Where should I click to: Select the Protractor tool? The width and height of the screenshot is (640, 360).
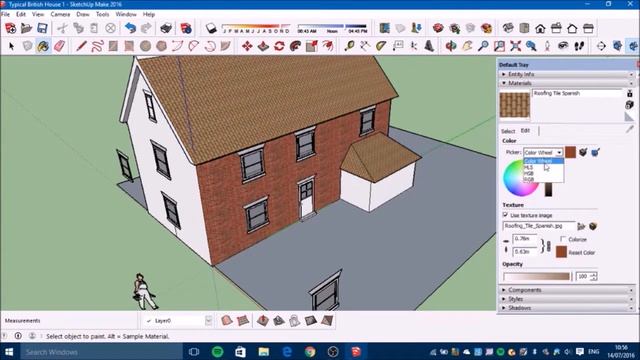381,46
